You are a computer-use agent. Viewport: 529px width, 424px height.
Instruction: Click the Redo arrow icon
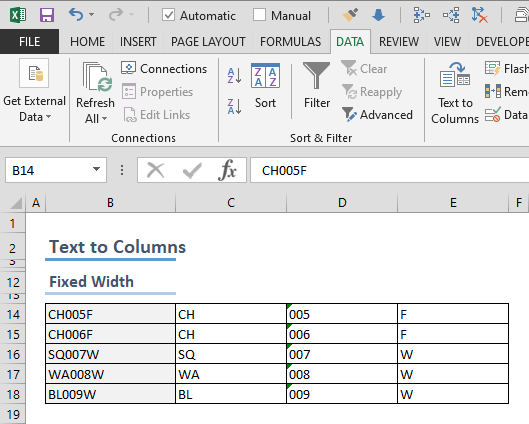116,15
